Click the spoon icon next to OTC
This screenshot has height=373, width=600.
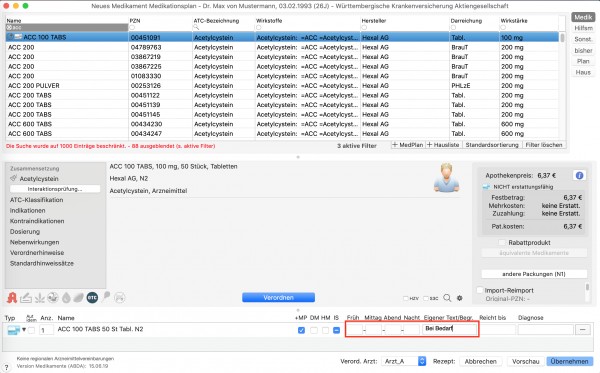[106, 297]
